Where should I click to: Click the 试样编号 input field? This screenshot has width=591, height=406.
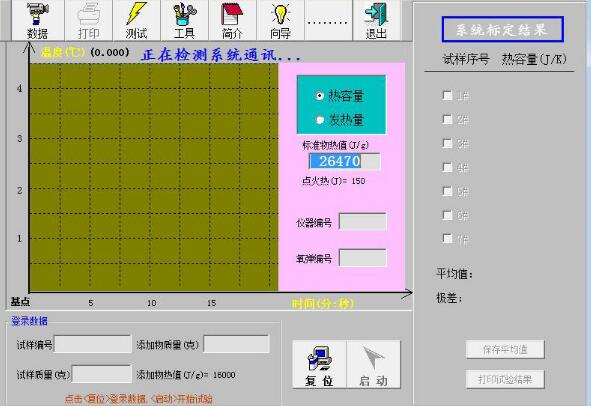pyautogui.click(x=93, y=344)
